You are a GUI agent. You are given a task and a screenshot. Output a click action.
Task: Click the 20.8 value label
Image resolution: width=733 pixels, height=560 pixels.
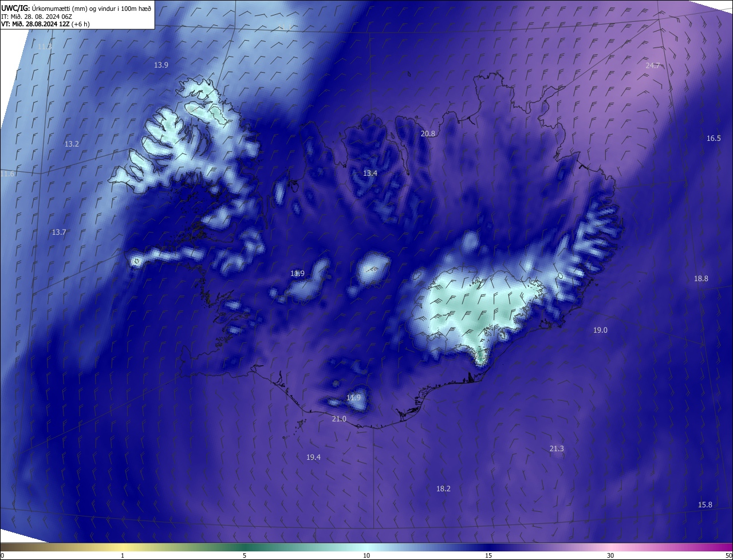[428, 134]
